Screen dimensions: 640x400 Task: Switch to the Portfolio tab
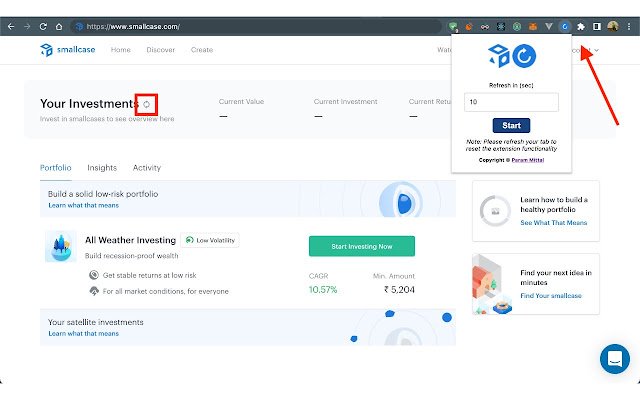coord(56,168)
